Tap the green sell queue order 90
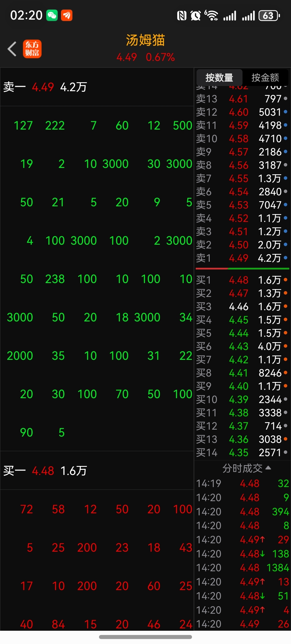Image resolution: width=291 pixels, height=644 pixels. (x=27, y=433)
